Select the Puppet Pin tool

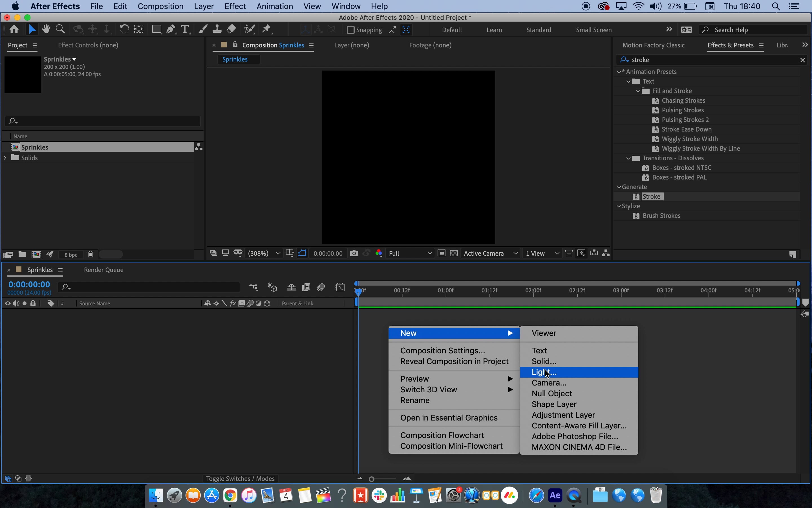click(x=267, y=30)
